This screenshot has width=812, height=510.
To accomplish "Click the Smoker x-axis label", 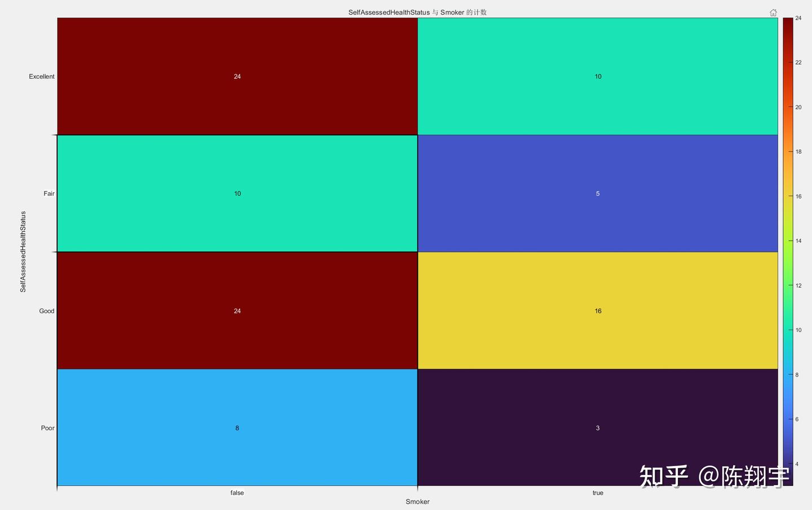I will click(x=417, y=502).
